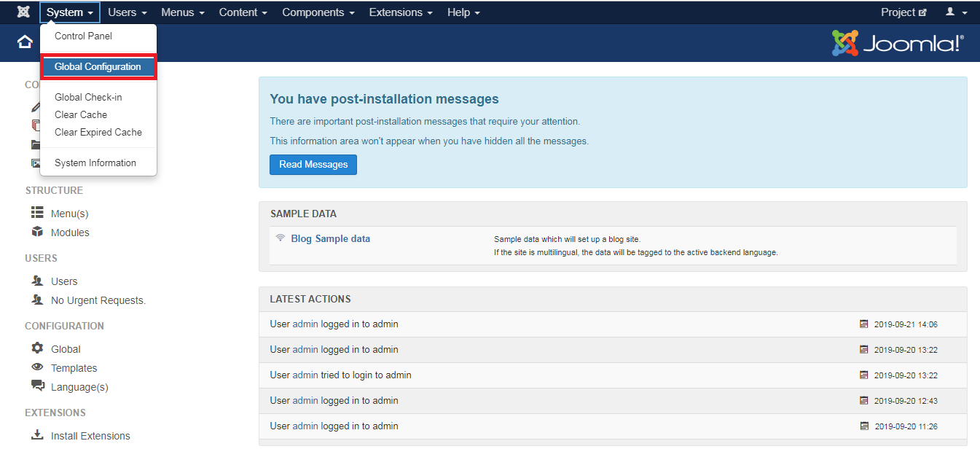Open the System dropdown menu
The height and width of the screenshot is (457, 980).
pyautogui.click(x=70, y=12)
